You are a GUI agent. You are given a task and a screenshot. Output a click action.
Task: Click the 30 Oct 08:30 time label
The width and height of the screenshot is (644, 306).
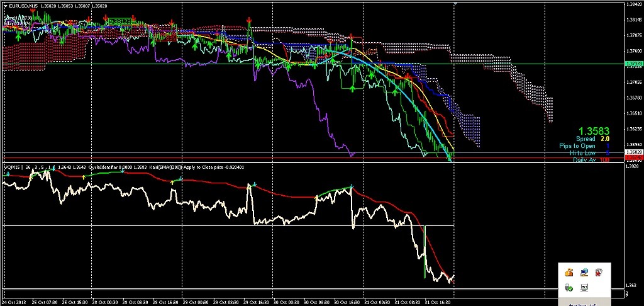click(x=317, y=302)
